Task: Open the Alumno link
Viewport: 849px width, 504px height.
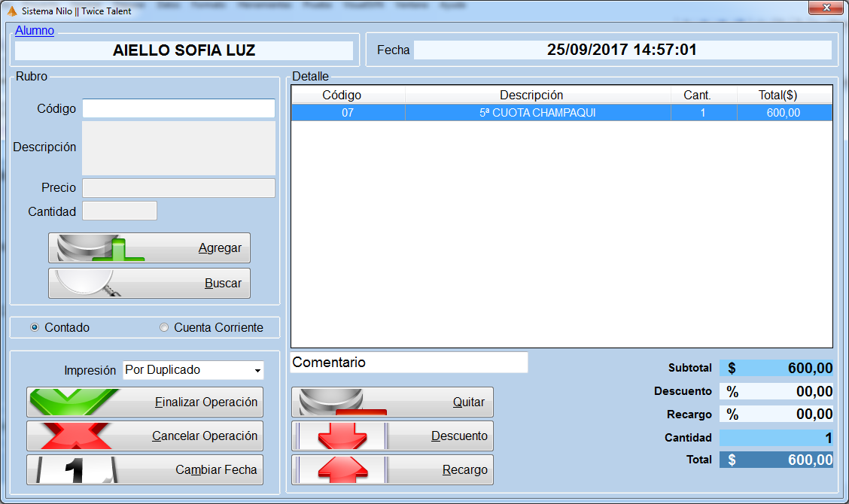Action: click(x=35, y=30)
